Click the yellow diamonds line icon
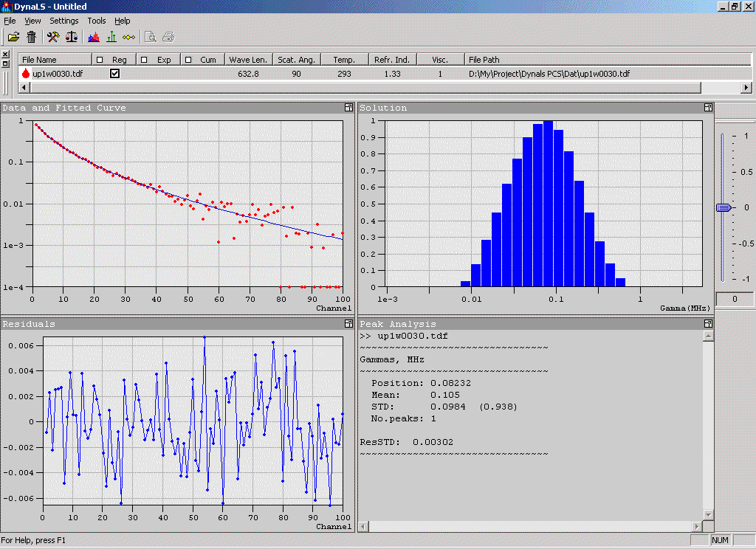Image resolution: width=756 pixels, height=549 pixels. click(x=129, y=37)
